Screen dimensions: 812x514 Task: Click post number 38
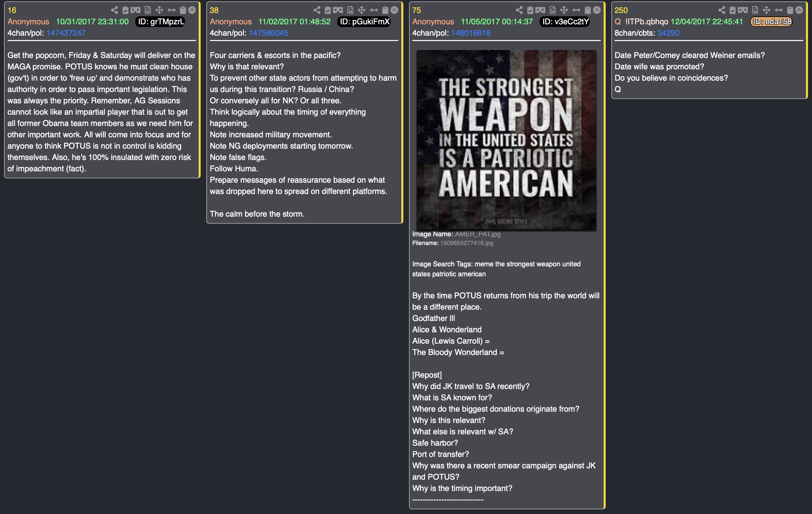(214, 10)
